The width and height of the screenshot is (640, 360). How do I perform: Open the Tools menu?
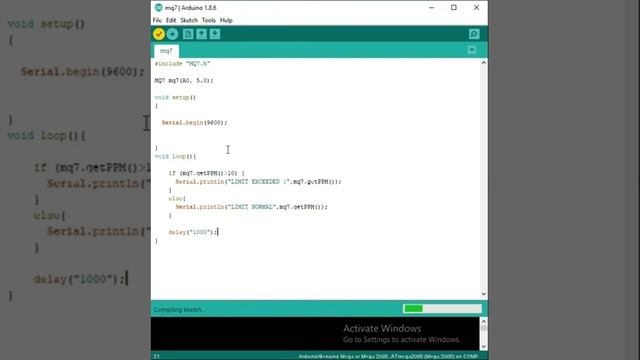pos(209,20)
